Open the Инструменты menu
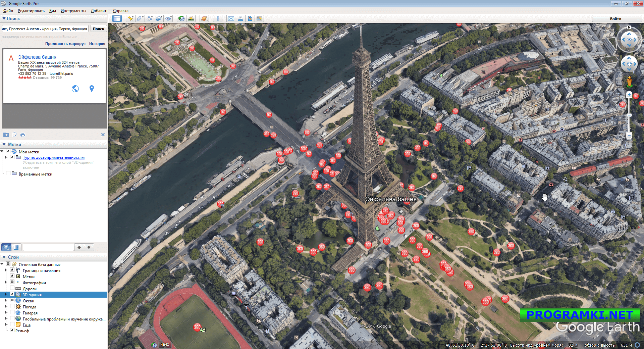Viewport: 644px width, 349px height. pos(73,10)
